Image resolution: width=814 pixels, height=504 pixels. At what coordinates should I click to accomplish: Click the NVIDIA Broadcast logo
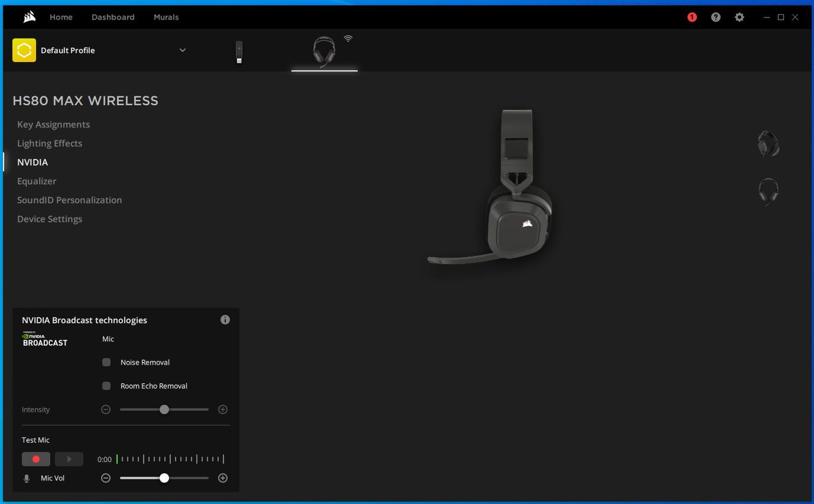point(45,340)
